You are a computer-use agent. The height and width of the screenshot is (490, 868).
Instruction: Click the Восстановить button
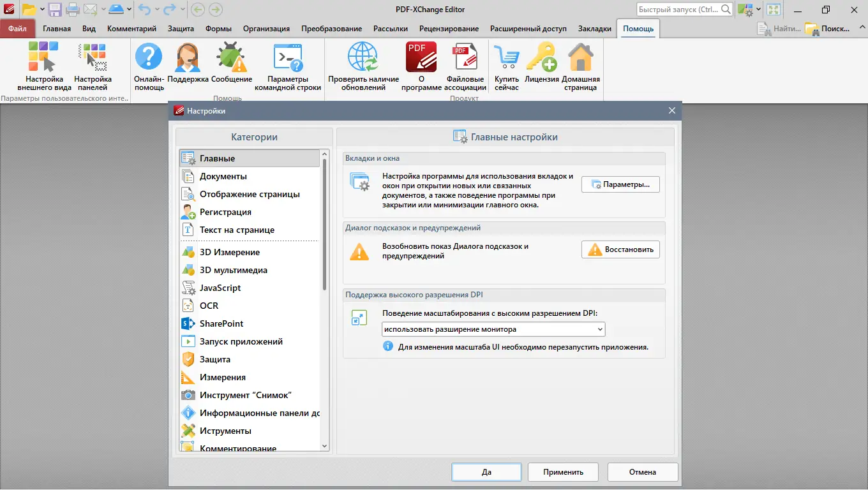[620, 249]
